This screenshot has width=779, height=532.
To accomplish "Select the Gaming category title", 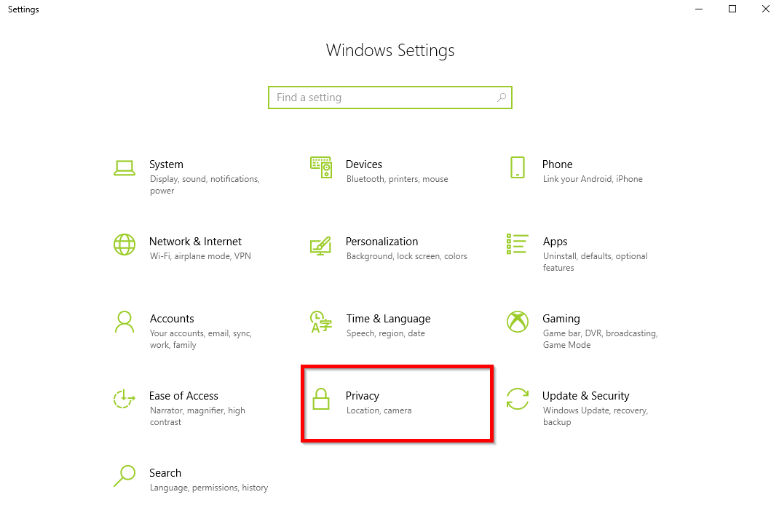I will 561,319.
